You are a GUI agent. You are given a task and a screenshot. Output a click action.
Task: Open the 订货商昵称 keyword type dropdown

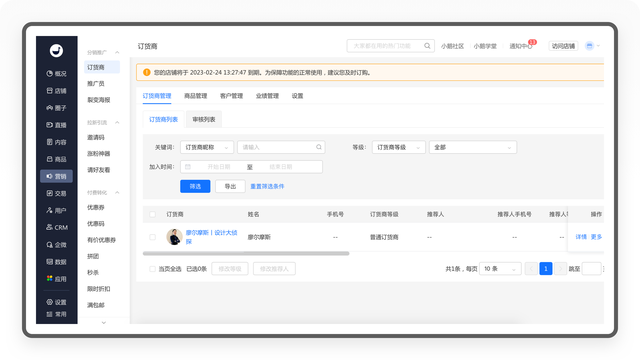tap(207, 147)
